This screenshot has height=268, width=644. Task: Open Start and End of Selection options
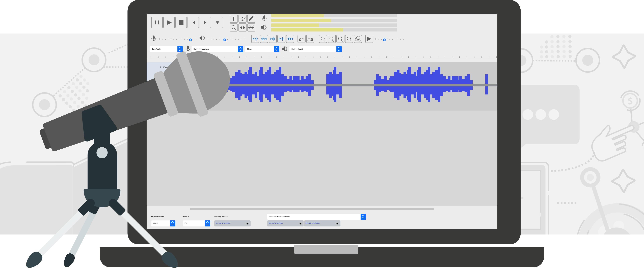tap(363, 217)
